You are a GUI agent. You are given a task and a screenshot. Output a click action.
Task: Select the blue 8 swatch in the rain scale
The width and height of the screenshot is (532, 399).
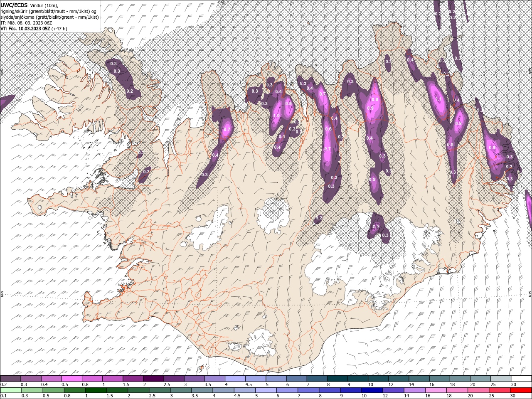[329, 390]
